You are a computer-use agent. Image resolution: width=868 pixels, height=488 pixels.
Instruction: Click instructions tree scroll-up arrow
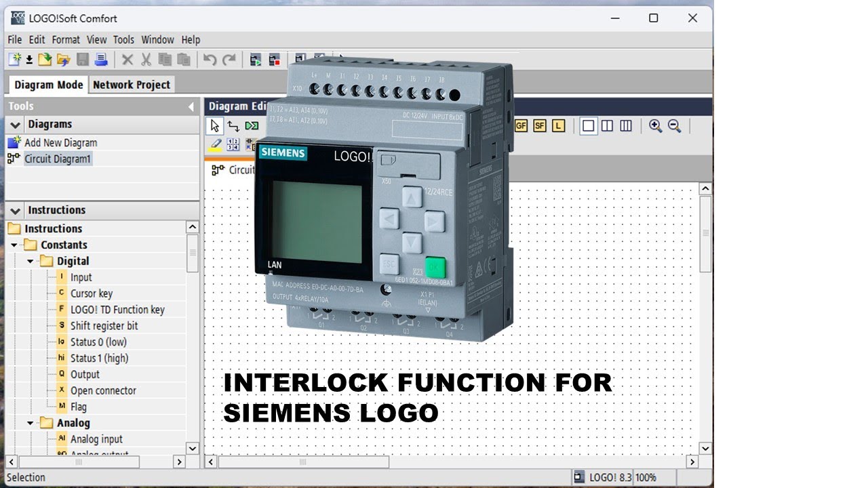click(x=193, y=228)
